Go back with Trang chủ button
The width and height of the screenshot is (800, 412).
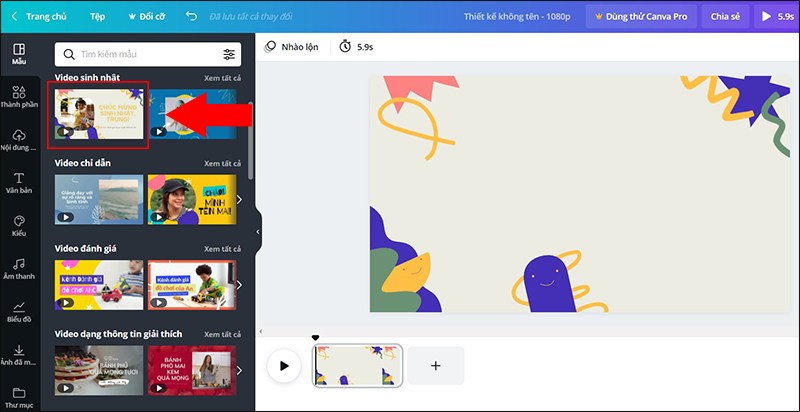pyautogui.click(x=39, y=16)
